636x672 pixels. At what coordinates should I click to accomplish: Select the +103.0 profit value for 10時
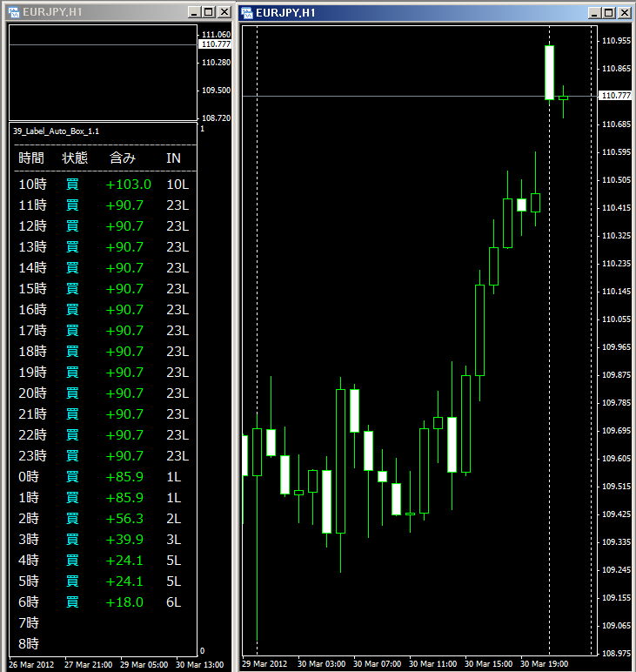(x=128, y=185)
